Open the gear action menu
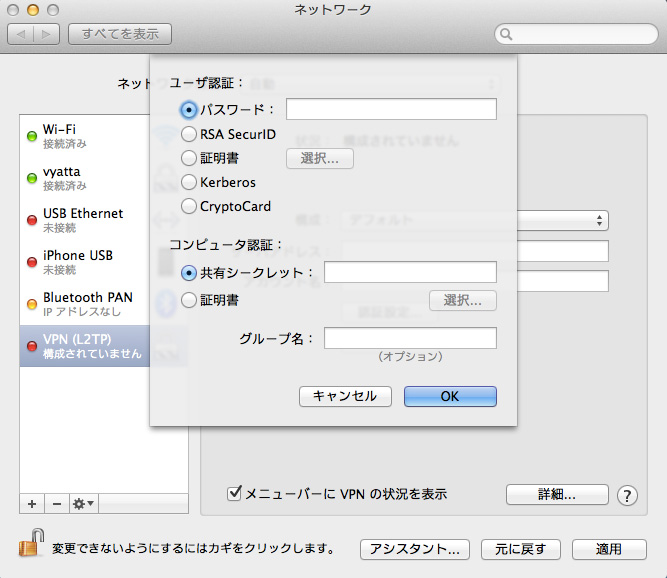The height and width of the screenshot is (578, 667). [x=83, y=502]
